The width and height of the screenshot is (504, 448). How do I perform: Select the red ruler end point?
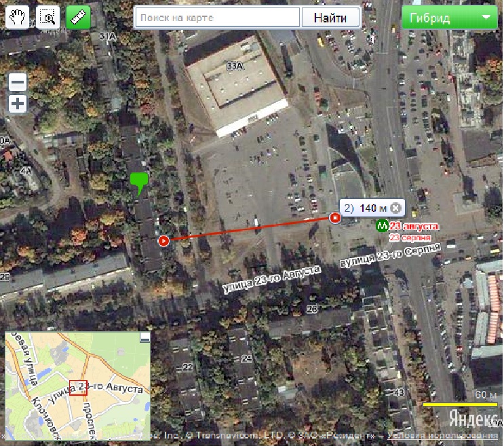tap(335, 218)
